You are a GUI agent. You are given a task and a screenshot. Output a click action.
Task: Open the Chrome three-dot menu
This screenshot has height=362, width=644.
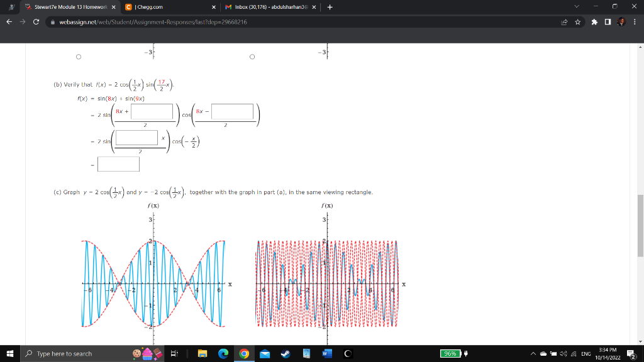635,22
